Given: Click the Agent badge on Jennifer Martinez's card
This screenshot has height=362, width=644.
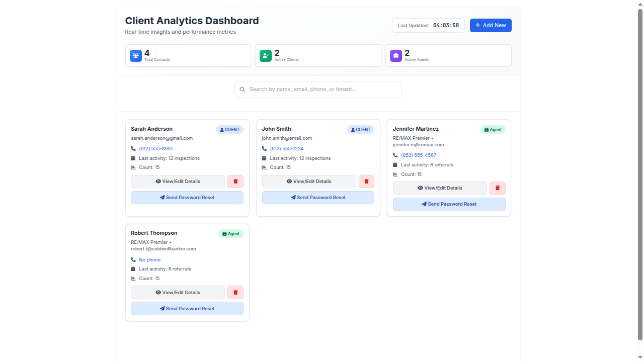Looking at the screenshot, I should pyautogui.click(x=493, y=129).
